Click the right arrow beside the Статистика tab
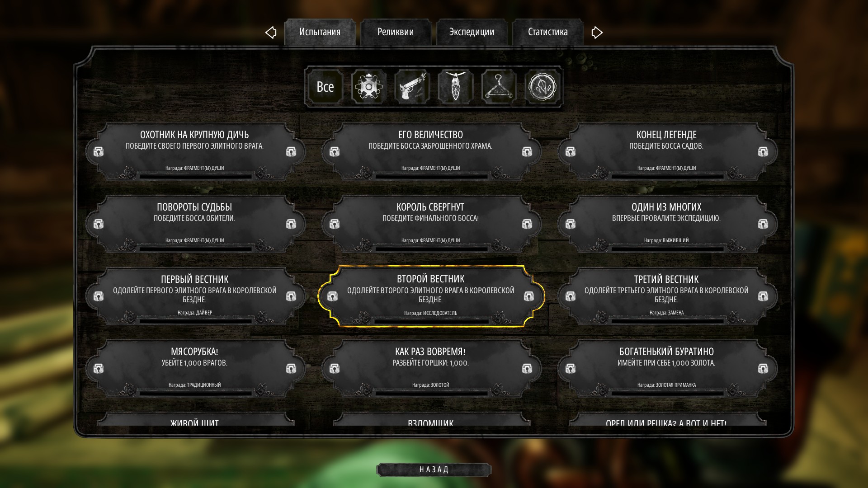The image size is (868, 488). [x=597, y=33]
